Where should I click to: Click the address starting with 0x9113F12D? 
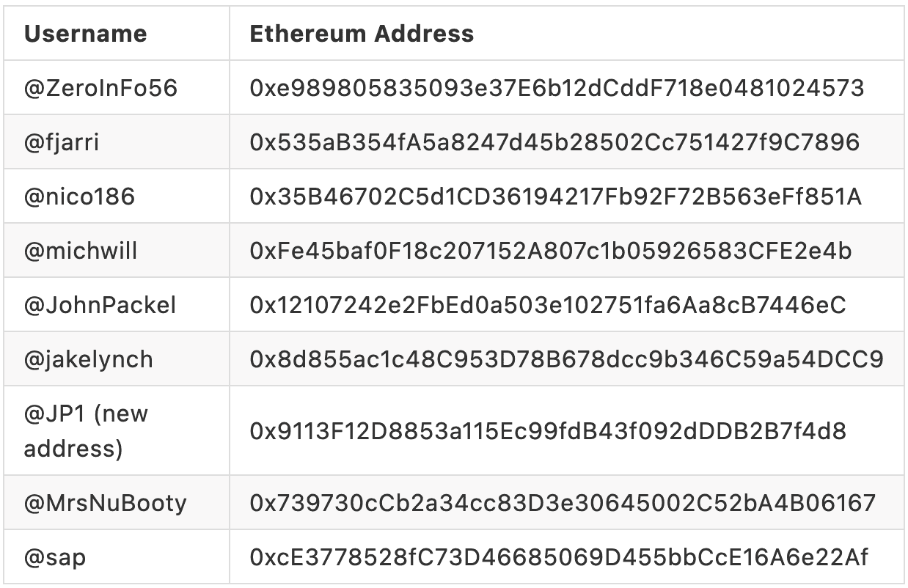[x=548, y=431]
